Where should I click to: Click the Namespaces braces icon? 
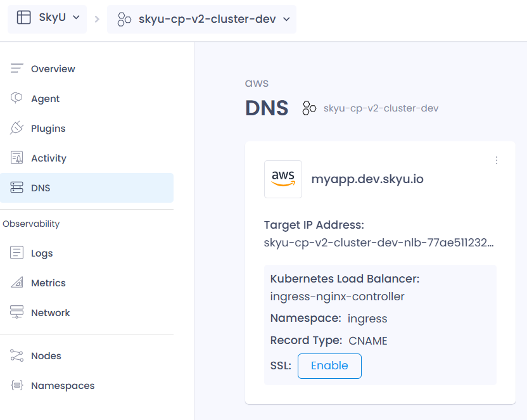pyautogui.click(x=17, y=385)
